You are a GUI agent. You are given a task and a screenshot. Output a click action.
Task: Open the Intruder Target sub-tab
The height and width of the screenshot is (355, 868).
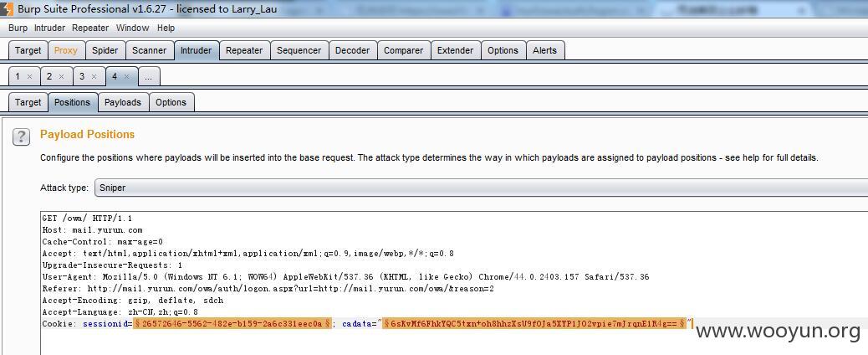28,102
